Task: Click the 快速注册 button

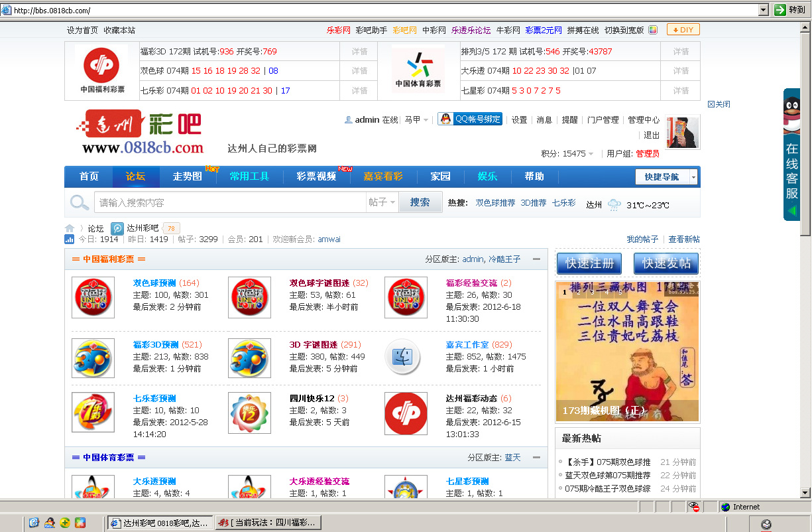Action: pos(589,263)
